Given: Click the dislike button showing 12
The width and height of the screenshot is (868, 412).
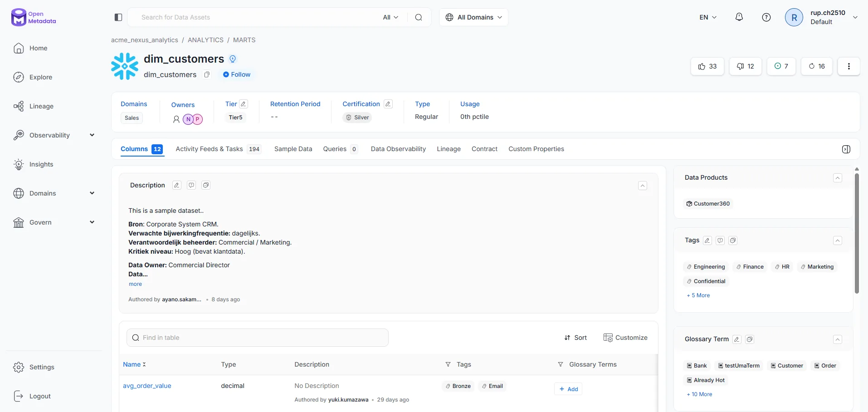Looking at the screenshot, I should pyautogui.click(x=746, y=66).
